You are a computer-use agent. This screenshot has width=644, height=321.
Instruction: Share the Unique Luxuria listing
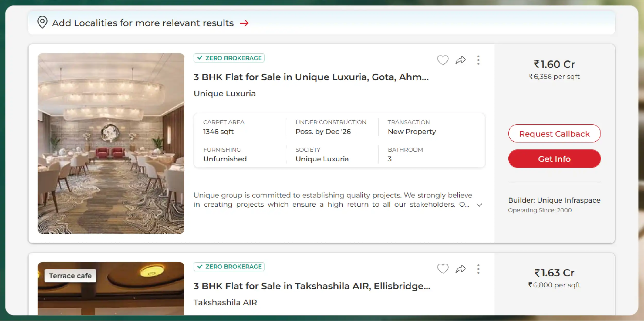coord(460,60)
